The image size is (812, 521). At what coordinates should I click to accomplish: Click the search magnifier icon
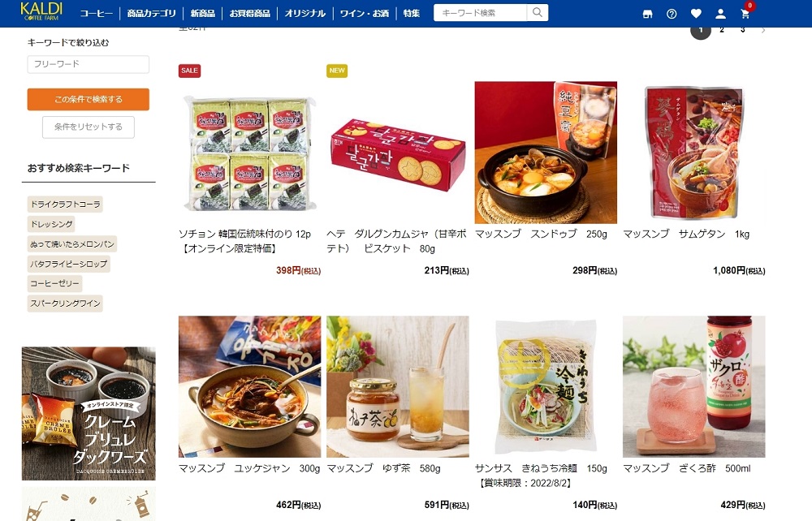click(538, 12)
